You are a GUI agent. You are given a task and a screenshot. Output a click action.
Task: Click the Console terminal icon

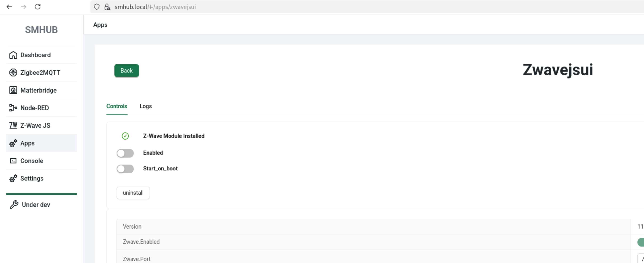[13, 161]
